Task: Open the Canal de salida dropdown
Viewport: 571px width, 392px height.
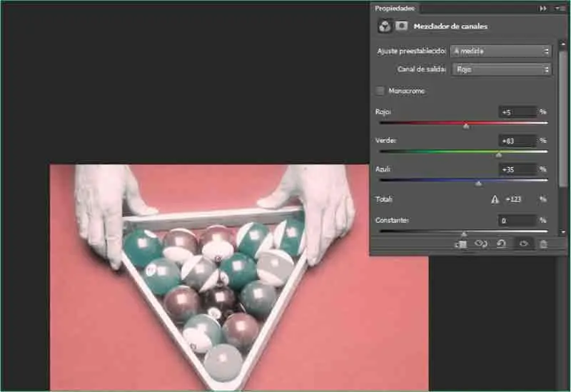Action: (x=501, y=70)
